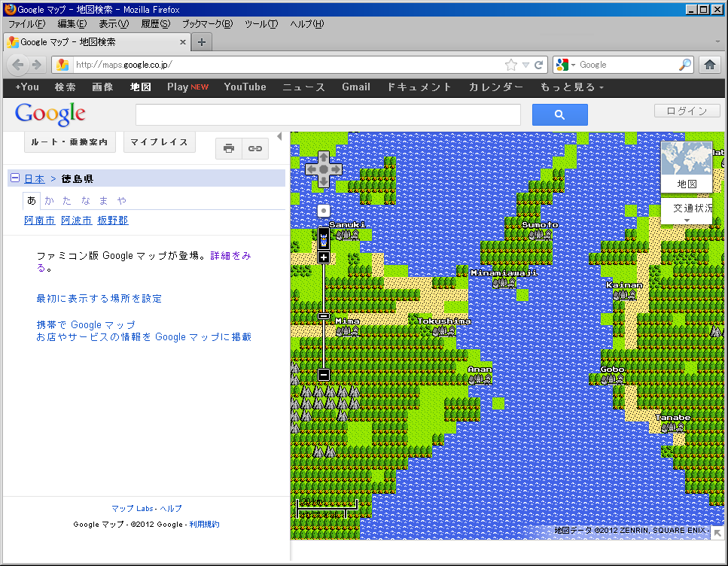
Task: Click the ログイン button
Action: click(x=687, y=111)
